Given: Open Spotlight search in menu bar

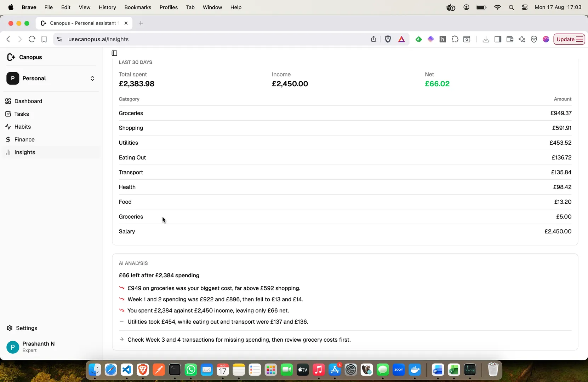Looking at the screenshot, I should 511,7.
